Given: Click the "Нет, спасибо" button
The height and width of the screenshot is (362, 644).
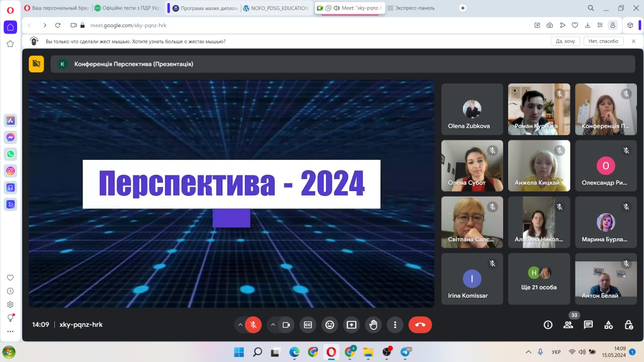Looking at the screenshot, I should [603, 41].
